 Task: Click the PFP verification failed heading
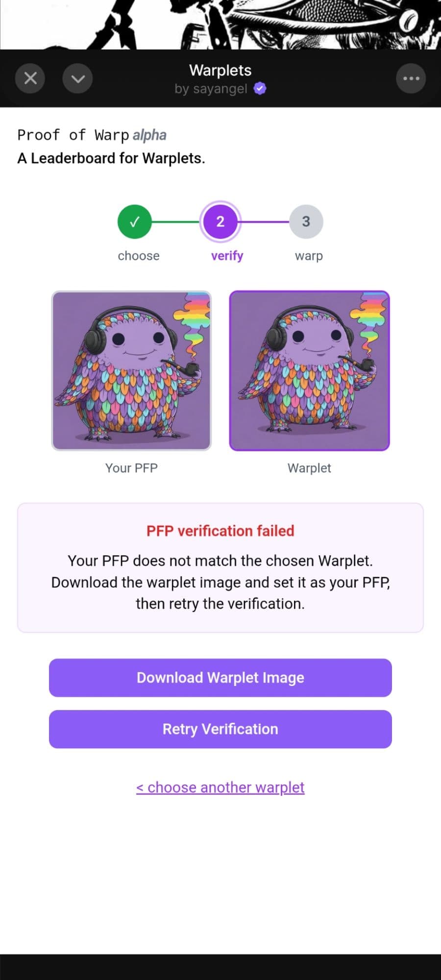click(220, 531)
